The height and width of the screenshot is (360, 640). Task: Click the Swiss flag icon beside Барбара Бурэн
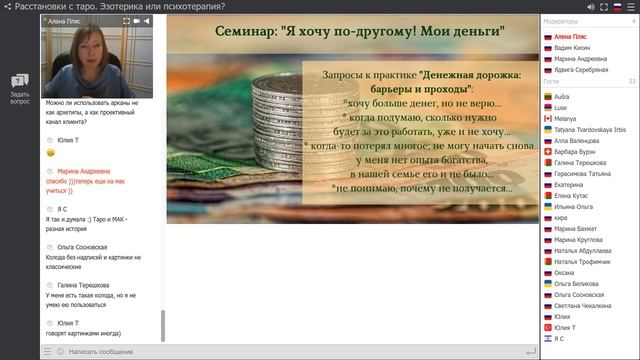pyautogui.click(x=548, y=152)
